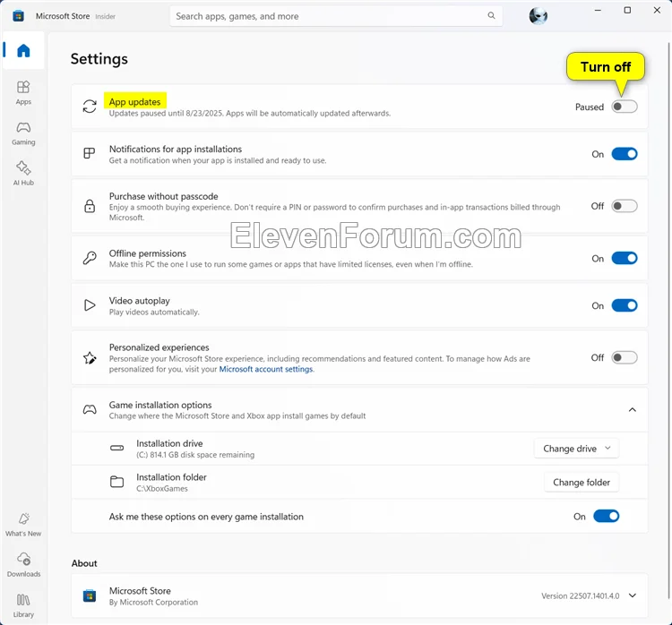This screenshot has height=625, width=672.
Task: Click the key icon for Offline permissions
Action: (x=90, y=258)
